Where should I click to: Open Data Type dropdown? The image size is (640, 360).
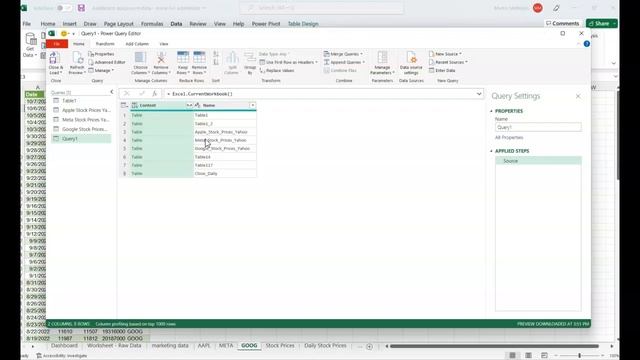274,54
